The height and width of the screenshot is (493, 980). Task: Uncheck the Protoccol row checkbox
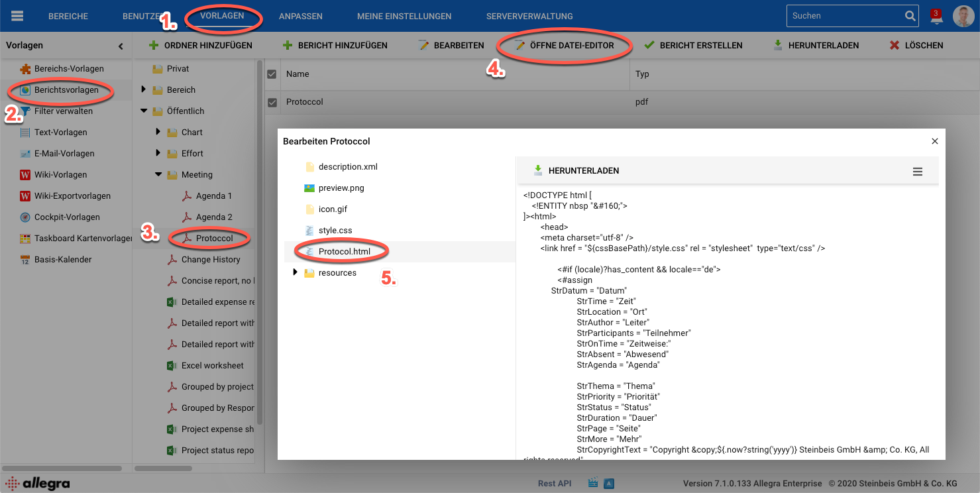[272, 103]
